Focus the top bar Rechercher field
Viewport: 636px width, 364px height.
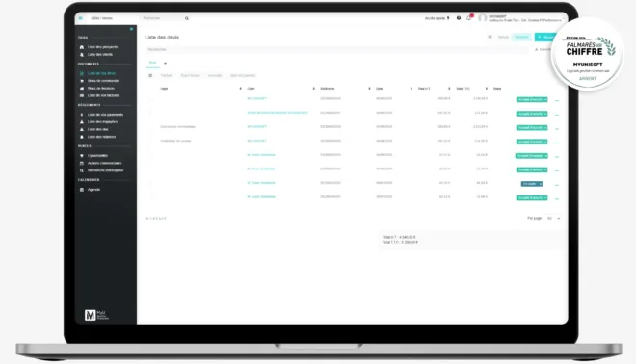coord(162,18)
